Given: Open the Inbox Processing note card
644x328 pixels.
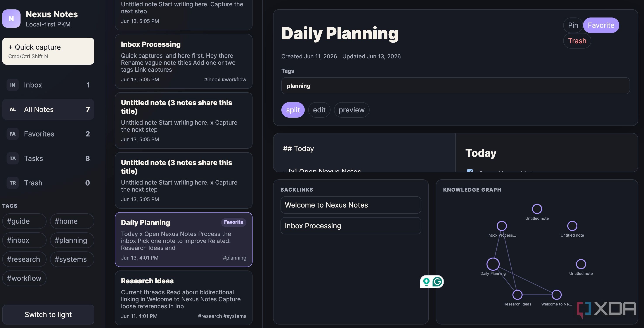Looking at the screenshot, I should click(184, 61).
